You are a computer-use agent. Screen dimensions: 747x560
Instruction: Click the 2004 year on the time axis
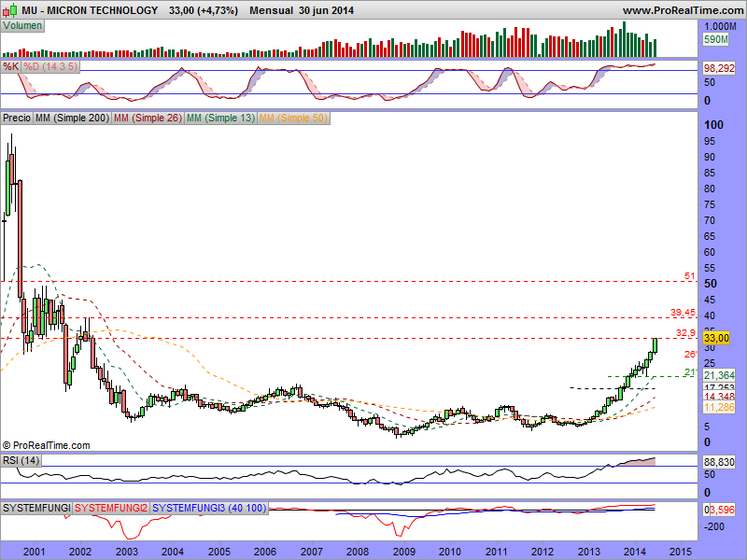coord(173,552)
